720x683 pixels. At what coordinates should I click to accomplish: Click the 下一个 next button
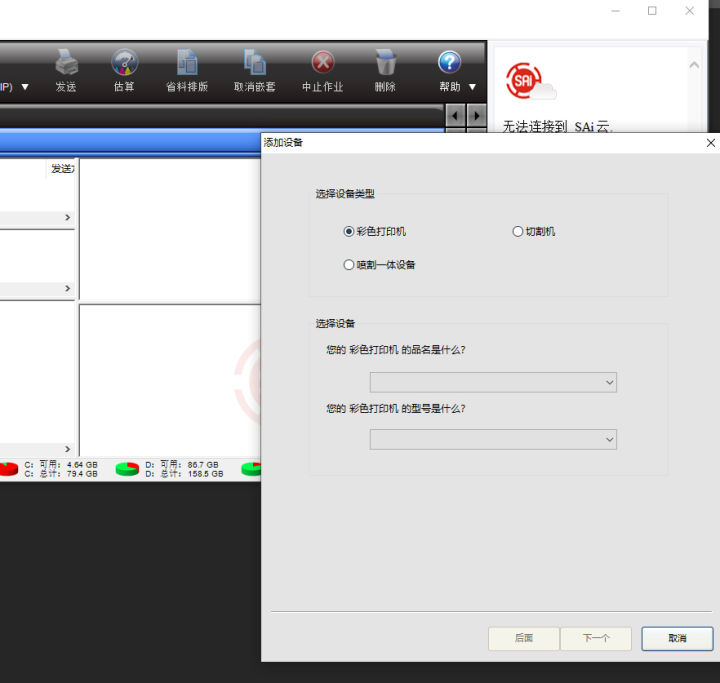tap(595, 638)
